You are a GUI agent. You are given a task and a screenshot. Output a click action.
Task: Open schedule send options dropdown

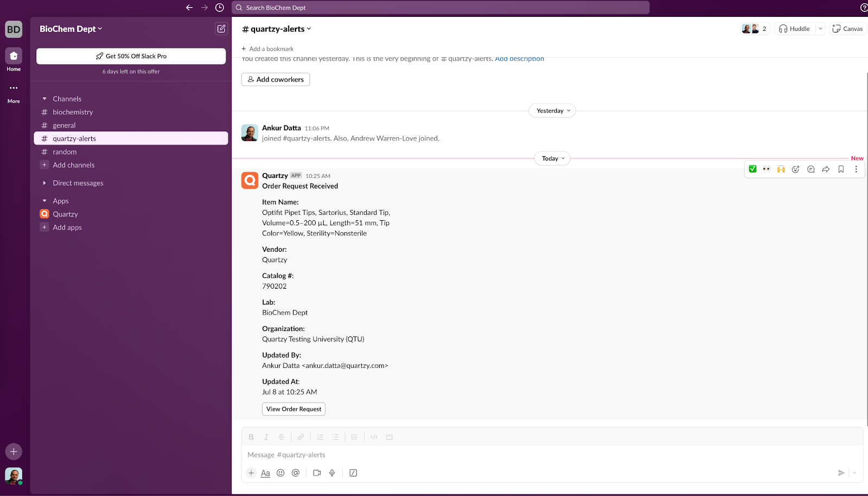[x=854, y=473]
